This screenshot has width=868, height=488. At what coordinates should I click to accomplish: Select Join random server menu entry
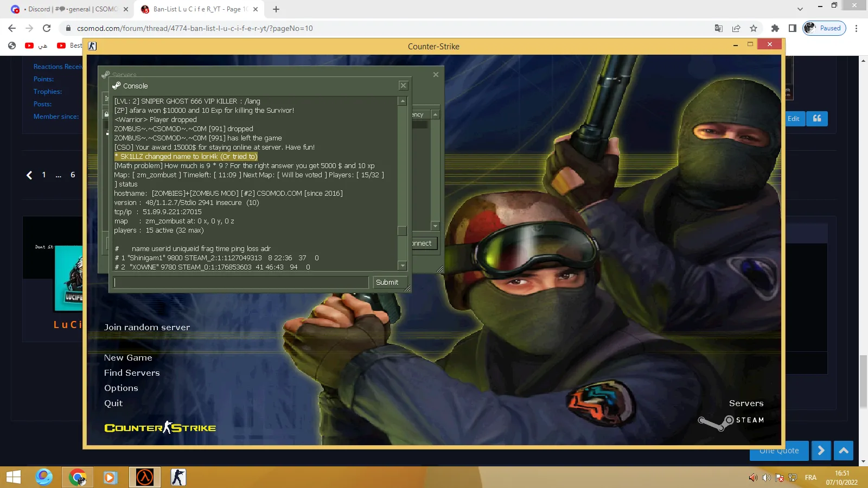click(x=147, y=328)
